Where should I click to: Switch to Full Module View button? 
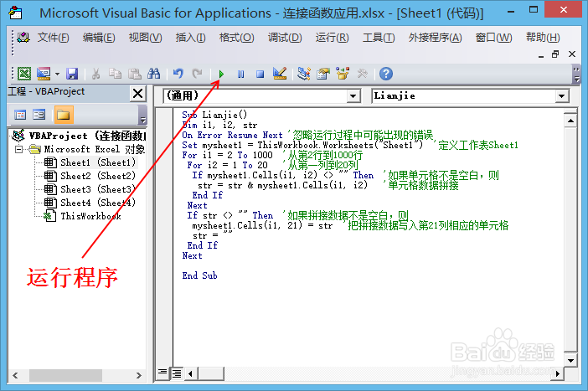[176, 373]
